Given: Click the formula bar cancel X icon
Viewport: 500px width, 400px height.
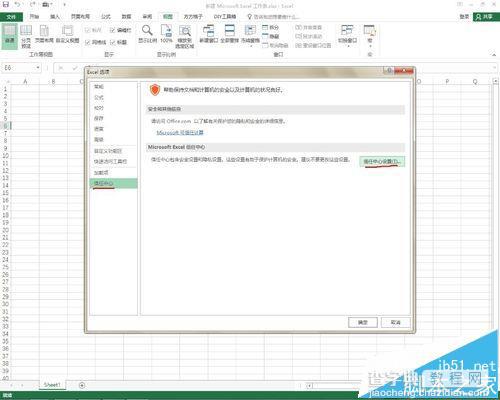Looking at the screenshot, I should [x=61, y=68].
